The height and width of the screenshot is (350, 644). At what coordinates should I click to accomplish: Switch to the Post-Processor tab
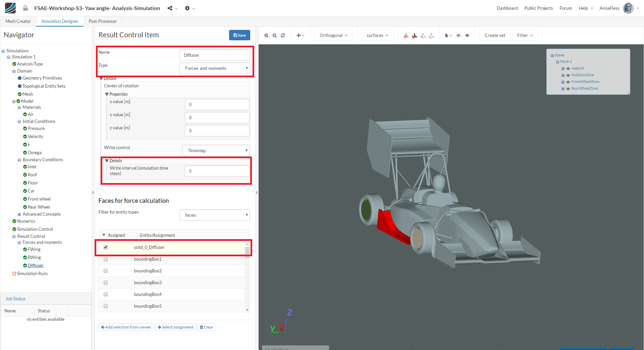pos(103,21)
